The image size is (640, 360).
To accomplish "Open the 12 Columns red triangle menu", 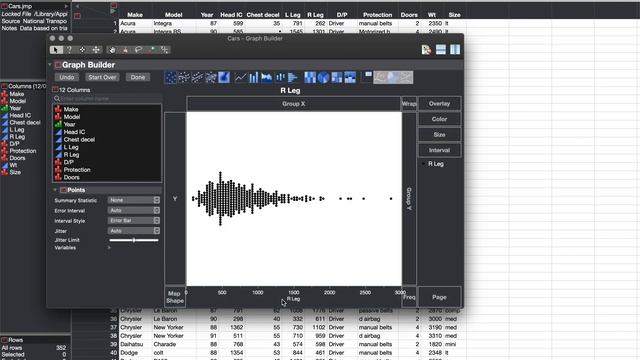I will [x=56, y=89].
